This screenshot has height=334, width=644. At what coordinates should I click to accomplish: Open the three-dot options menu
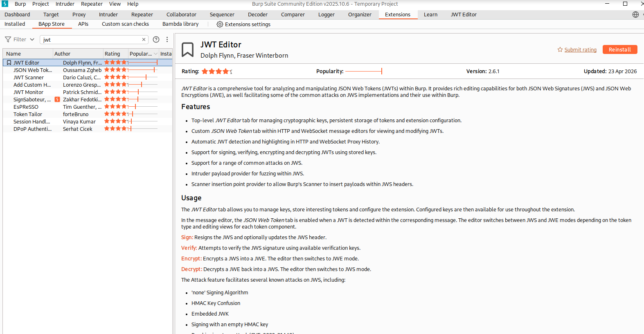pos(167,40)
